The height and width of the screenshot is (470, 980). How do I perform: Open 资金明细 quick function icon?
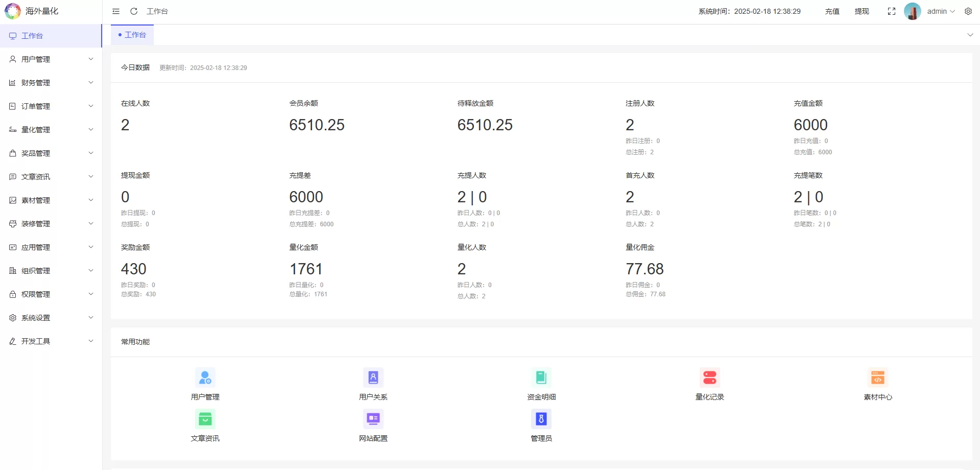541,378
